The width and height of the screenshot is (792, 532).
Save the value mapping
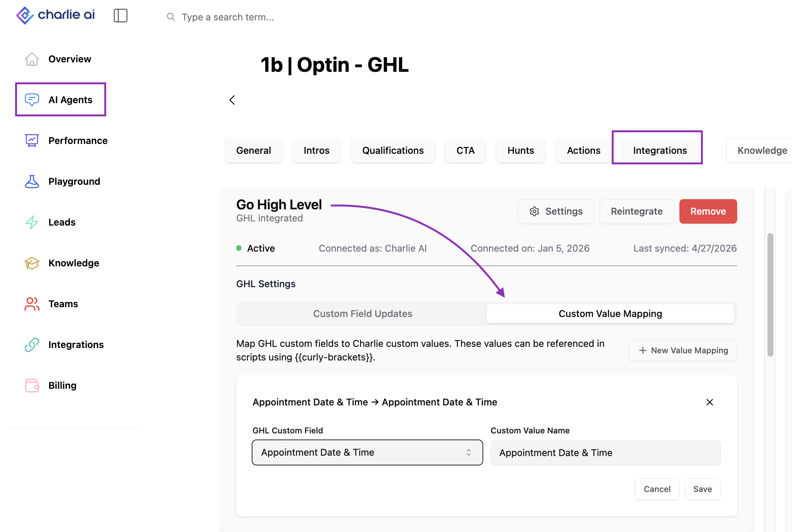[x=702, y=489]
